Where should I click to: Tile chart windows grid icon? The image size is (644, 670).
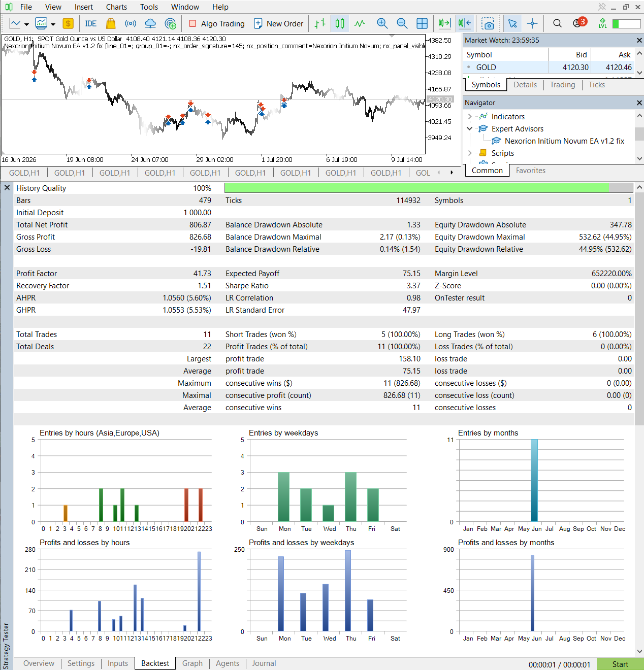click(x=422, y=23)
